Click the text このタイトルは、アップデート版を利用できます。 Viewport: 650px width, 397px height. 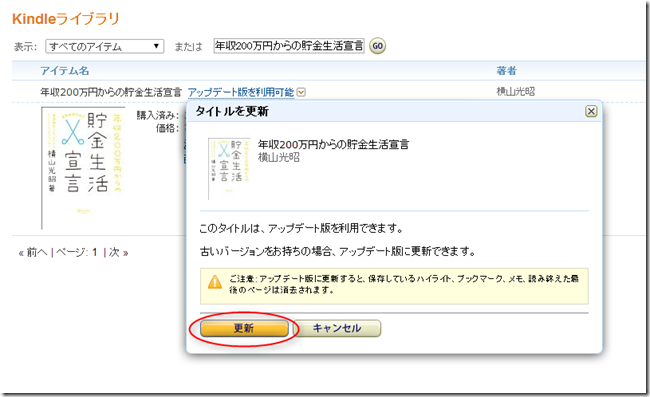click(301, 228)
